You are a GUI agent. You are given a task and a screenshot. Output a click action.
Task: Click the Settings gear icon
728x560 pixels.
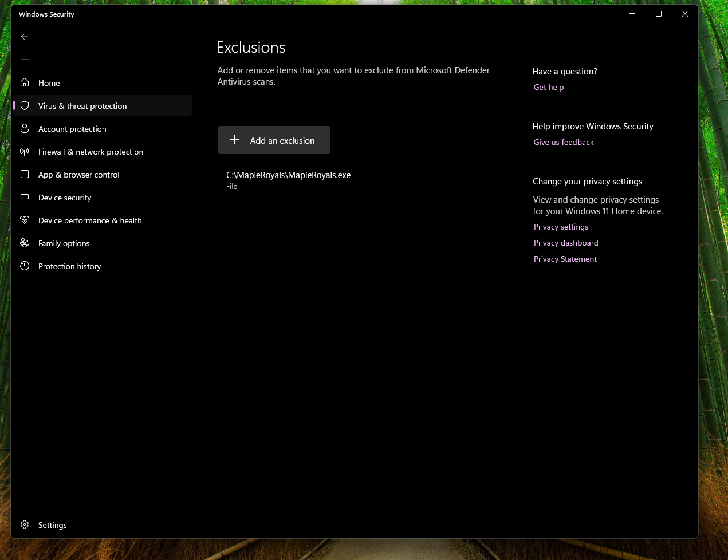click(25, 524)
